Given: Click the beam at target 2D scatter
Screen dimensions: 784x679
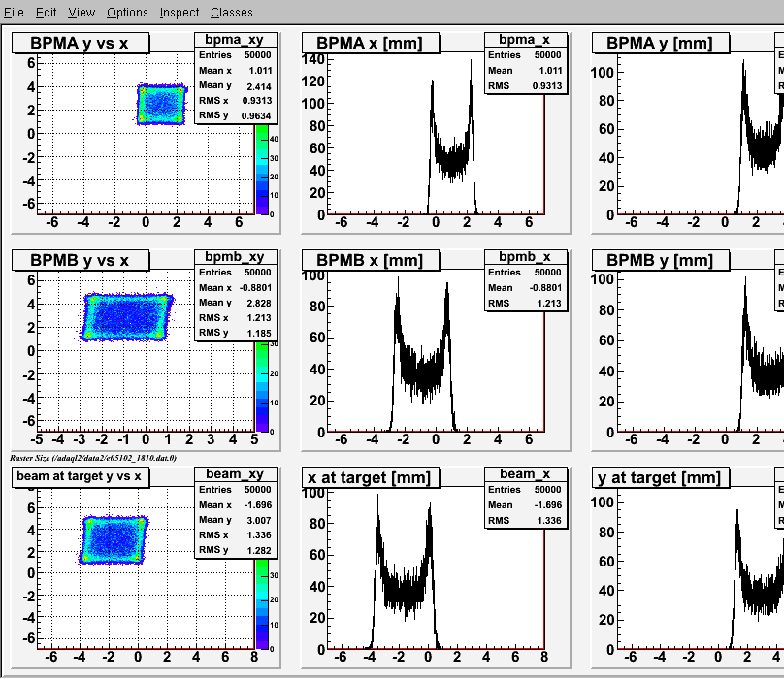Looking at the screenshot, I should click(x=113, y=539).
